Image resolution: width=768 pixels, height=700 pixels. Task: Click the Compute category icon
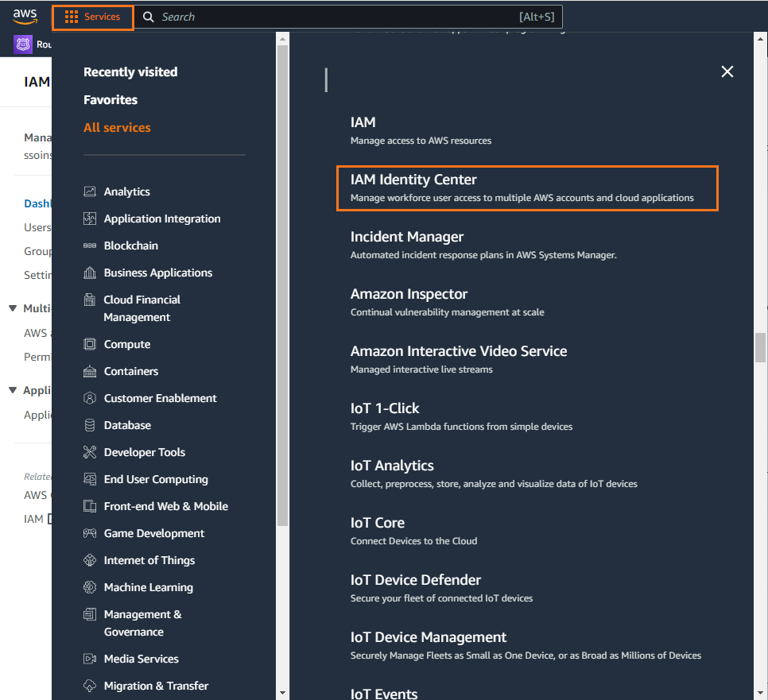(x=90, y=344)
